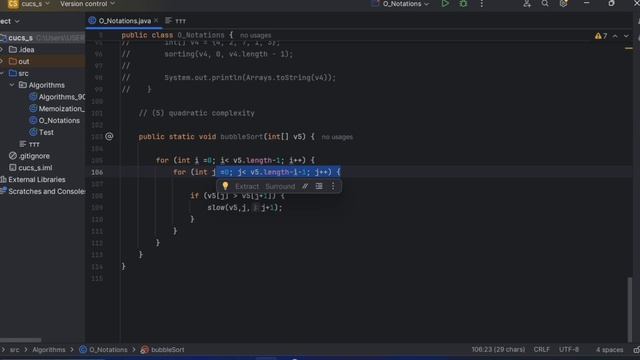The height and width of the screenshot is (360, 640).
Task: Open more options in floating code toolbar
Action: (x=333, y=186)
